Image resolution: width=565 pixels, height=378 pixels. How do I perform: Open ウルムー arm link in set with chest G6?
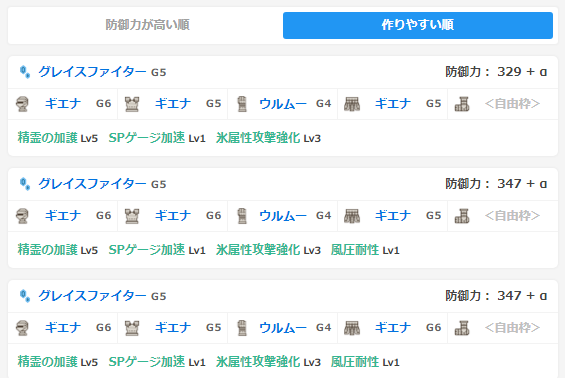coord(283,216)
